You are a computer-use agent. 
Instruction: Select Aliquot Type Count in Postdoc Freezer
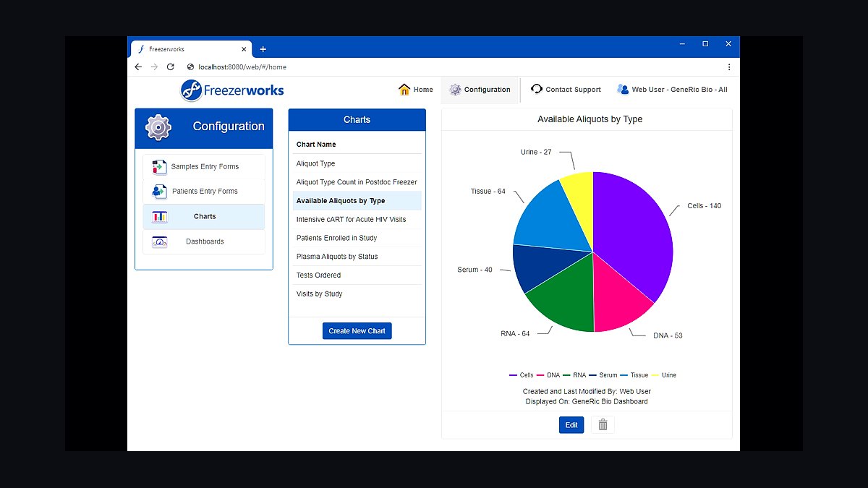357,182
